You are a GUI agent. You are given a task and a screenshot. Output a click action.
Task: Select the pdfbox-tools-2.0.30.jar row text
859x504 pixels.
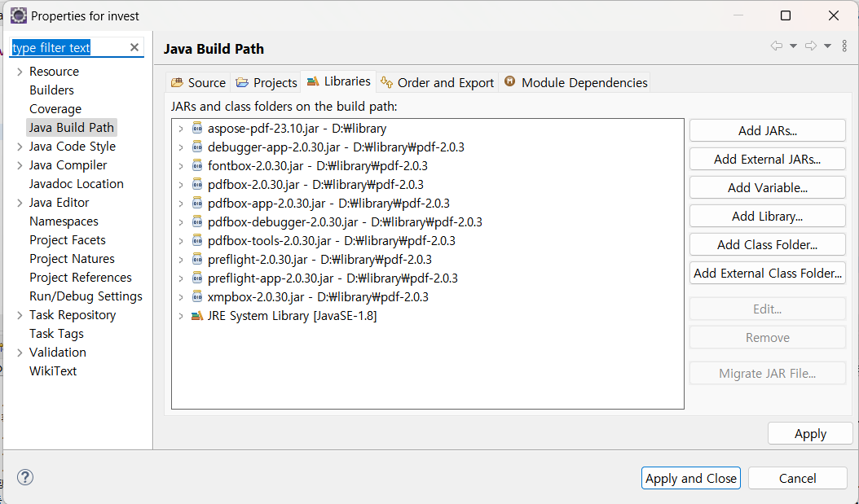[x=332, y=241]
